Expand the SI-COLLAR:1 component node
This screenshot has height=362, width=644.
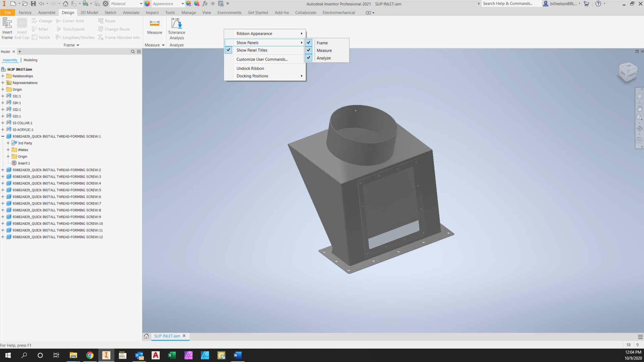[x=3, y=123]
